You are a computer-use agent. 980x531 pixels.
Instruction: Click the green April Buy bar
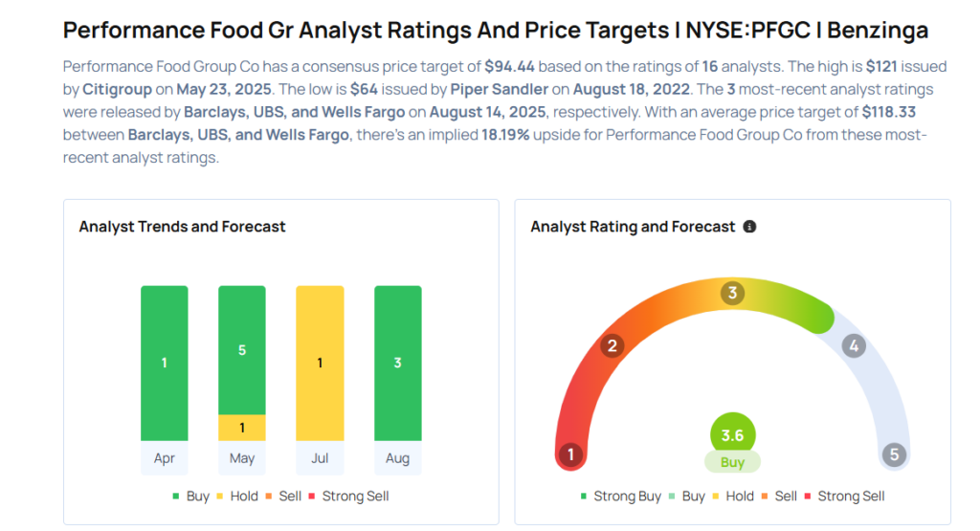(x=165, y=363)
